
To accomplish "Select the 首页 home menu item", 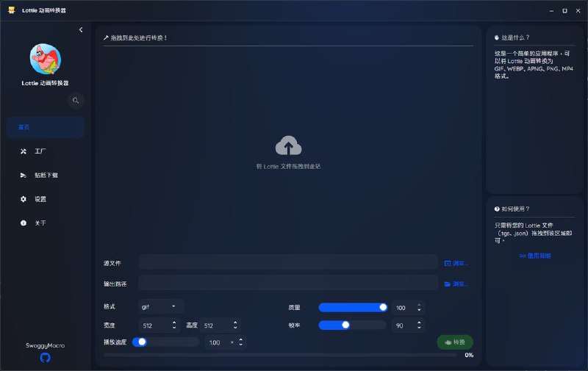I will point(46,127).
